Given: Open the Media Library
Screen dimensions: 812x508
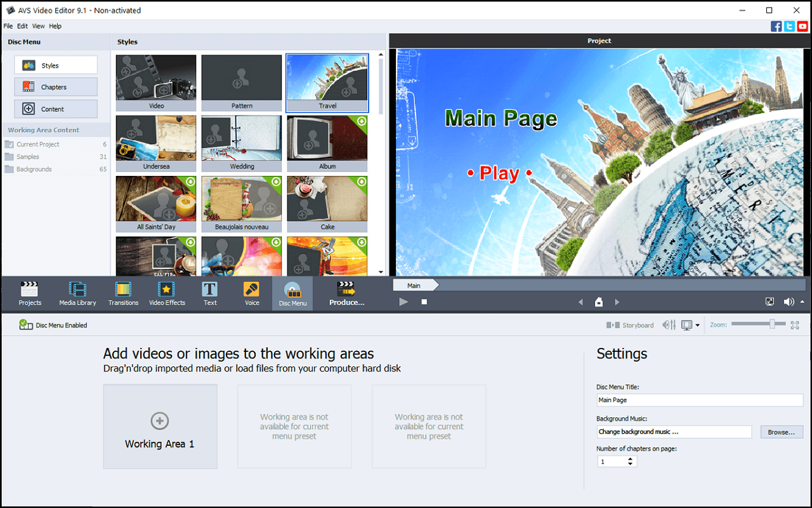Looking at the screenshot, I should pyautogui.click(x=77, y=293).
